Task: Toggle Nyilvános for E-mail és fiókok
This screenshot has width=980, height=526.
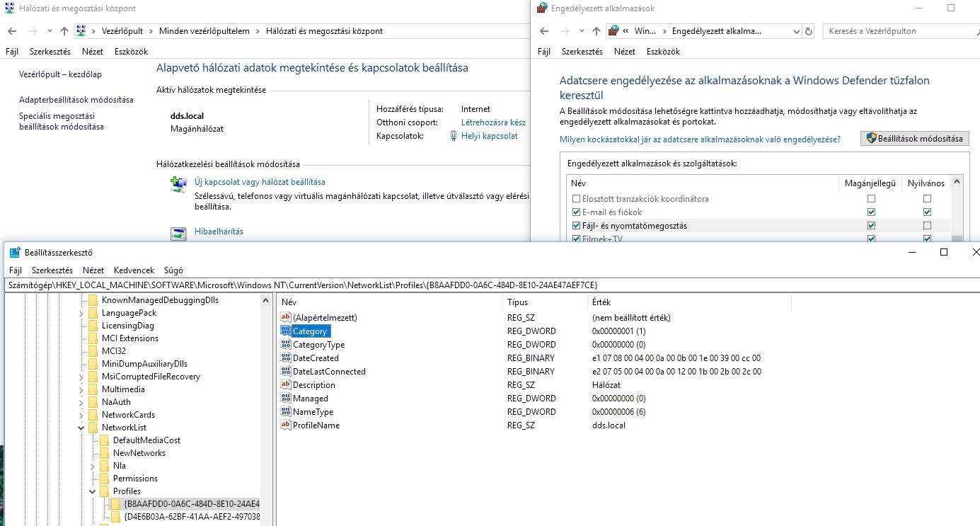Action: (x=927, y=212)
